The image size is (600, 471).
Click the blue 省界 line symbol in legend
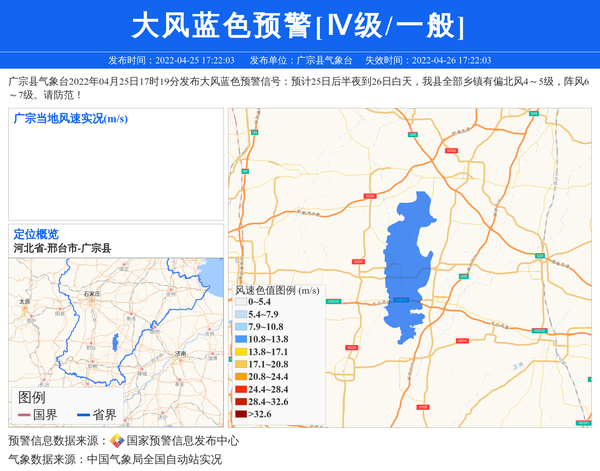coord(83,414)
